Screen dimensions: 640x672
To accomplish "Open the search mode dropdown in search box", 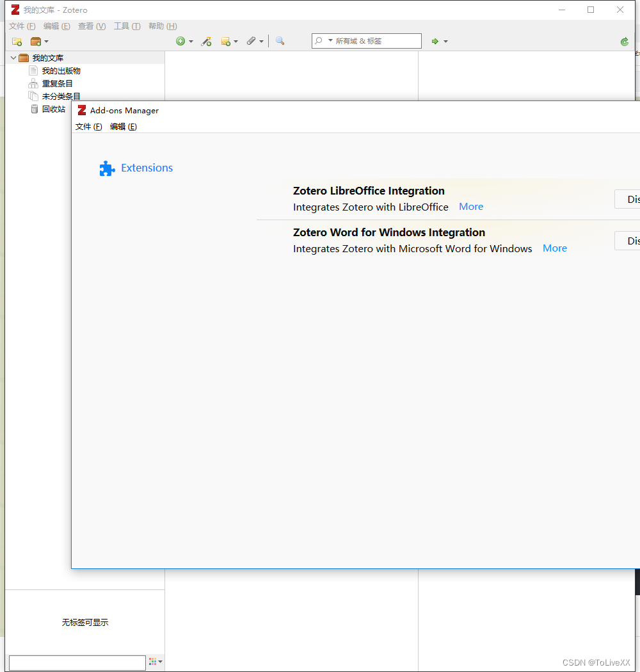I will (330, 40).
